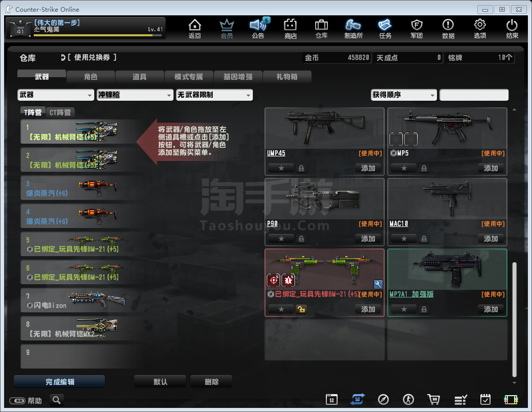Click the red burst enhancement badge on BM-21
532x412 pixels.
(289, 280)
